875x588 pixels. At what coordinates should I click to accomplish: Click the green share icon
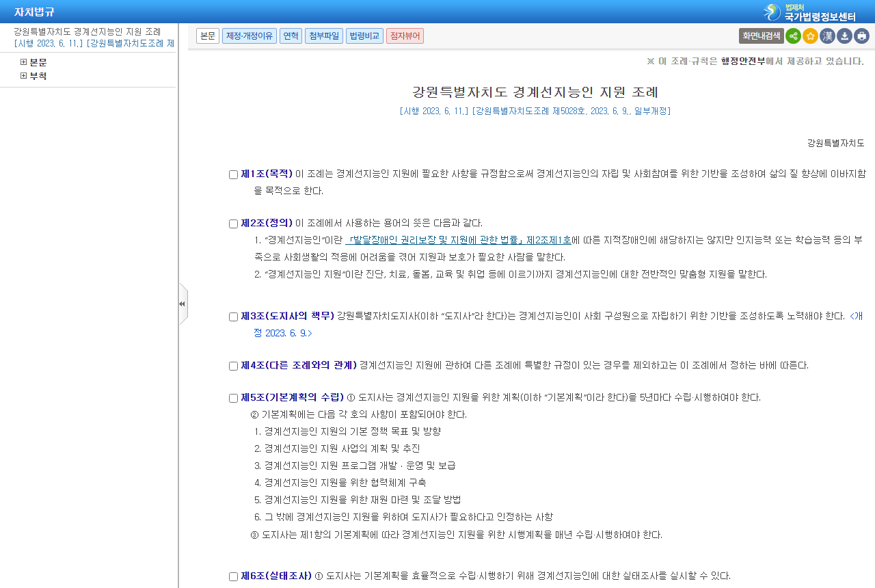[x=793, y=36]
